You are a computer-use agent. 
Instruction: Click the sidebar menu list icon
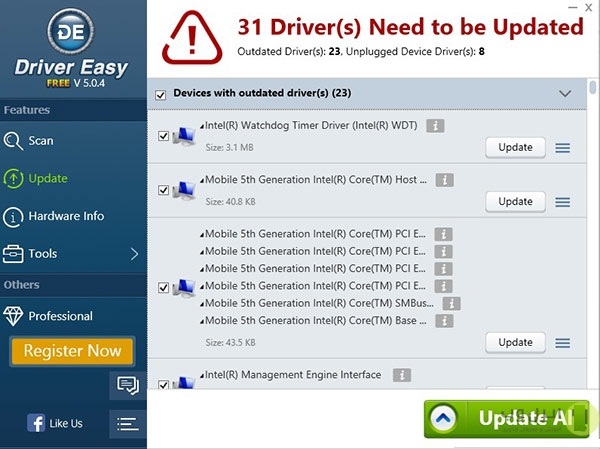click(x=128, y=424)
